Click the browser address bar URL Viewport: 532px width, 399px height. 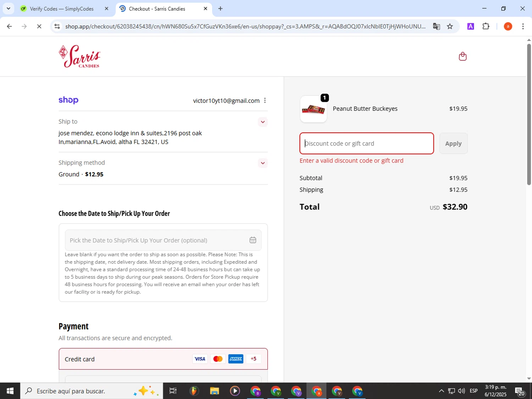click(245, 27)
